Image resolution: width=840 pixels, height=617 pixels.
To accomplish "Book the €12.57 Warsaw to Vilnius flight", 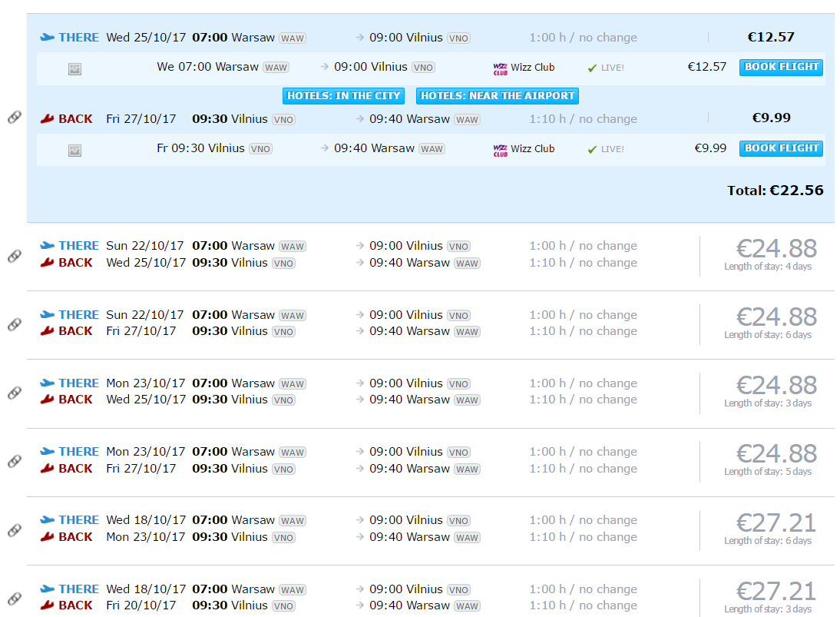I will click(781, 67).
